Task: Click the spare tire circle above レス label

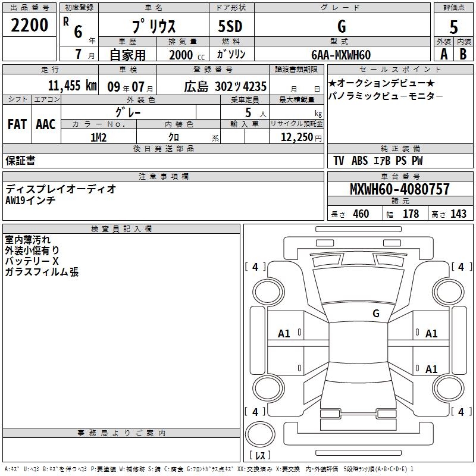Action: click(x=260, y=434)
